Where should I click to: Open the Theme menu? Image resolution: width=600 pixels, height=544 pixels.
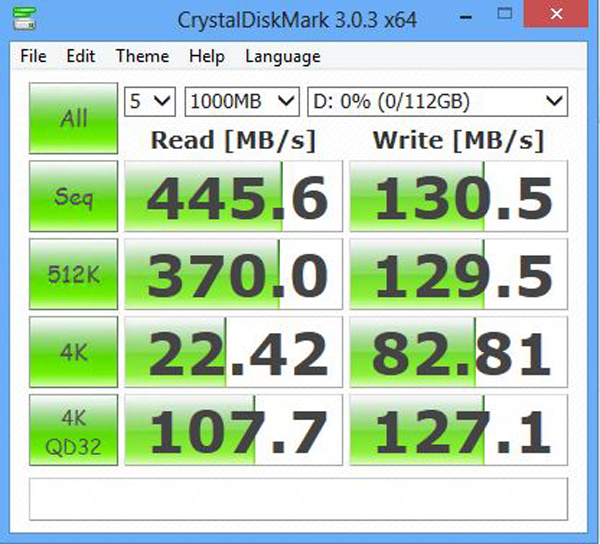(x=142, y=56)
